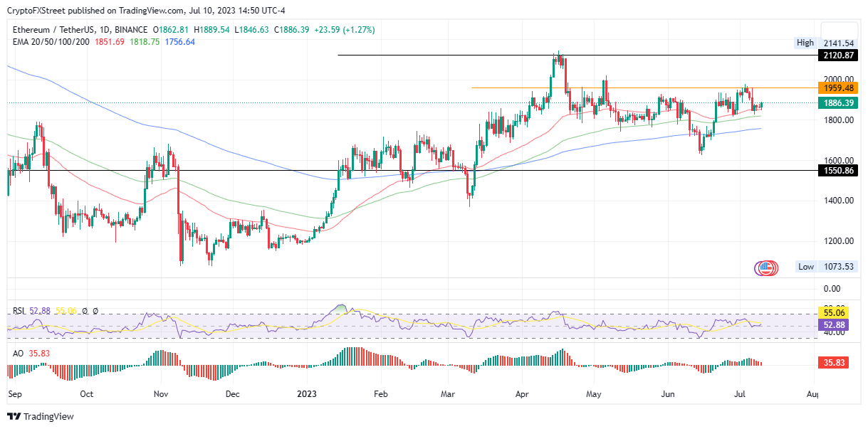Click the 2000.00 price axis tick
This screenshot has width=868, height=429.
click(838, 79)
